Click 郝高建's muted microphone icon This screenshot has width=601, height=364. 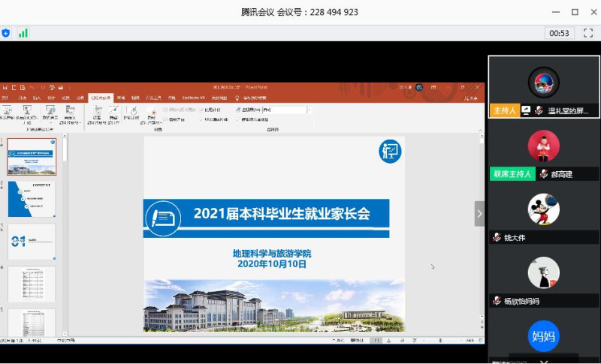pyautogui.click(x=543, y=174)
